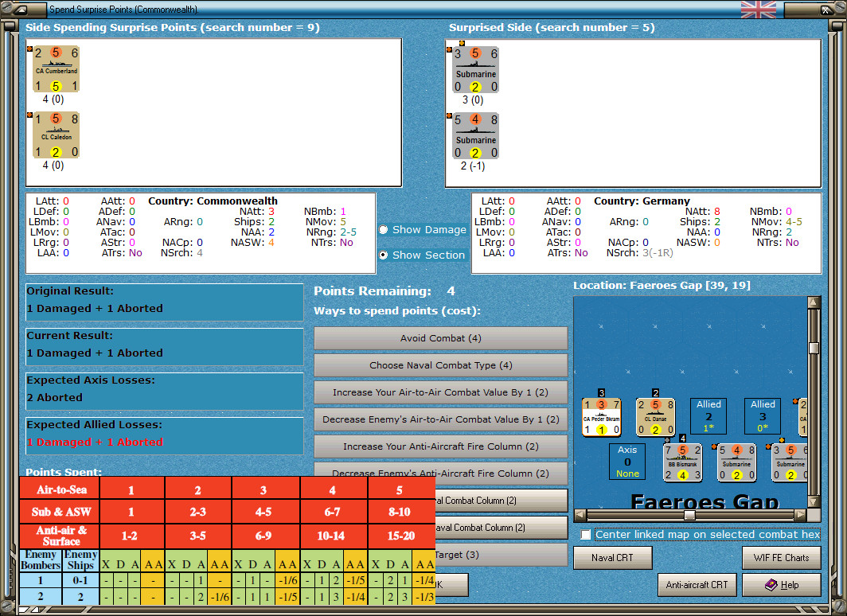The width and height of the screenshot is (847, 616).
Task: Select the second German Submarine counter (2 (-1))
Action: (475, 136)
